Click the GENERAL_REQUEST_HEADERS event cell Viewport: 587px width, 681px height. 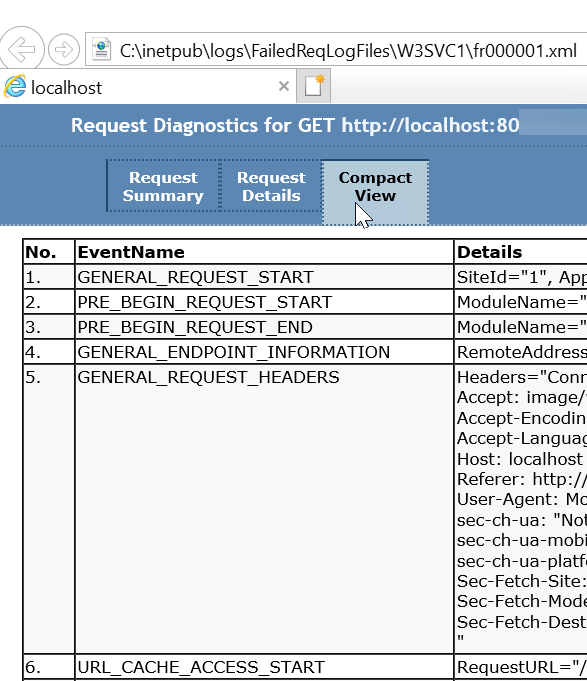[264, 509]
